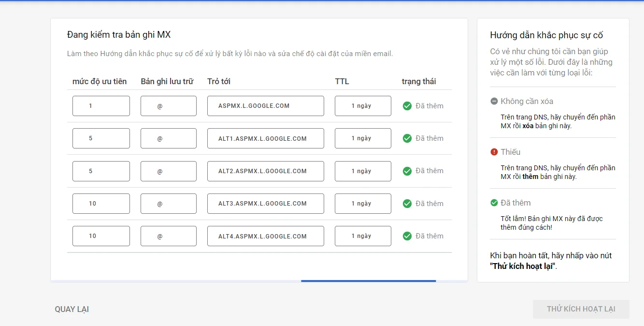The image size is (644, 326).
Task: Click the priority field in ALT3.ASPMX.L.GOOGLE.COM row
Action: coord(101,204)
